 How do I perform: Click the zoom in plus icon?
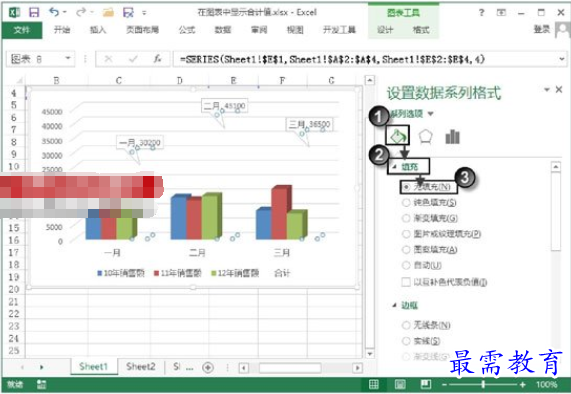click(x=523, y=384)
